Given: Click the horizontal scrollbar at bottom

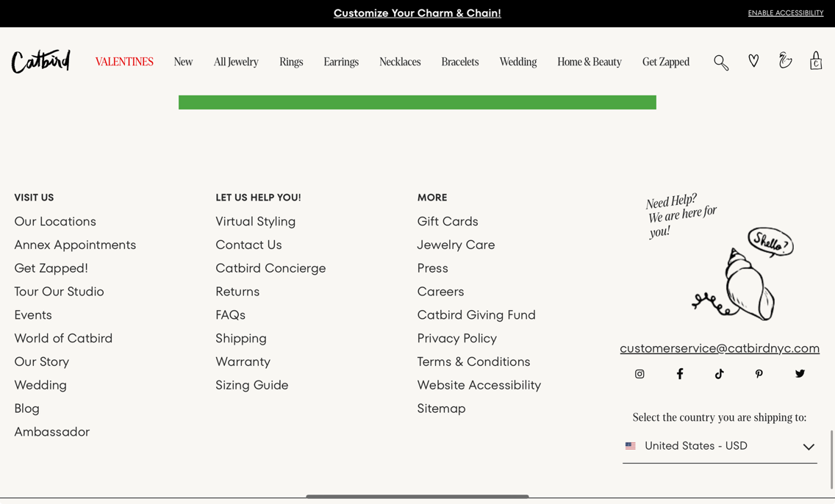Looking at the screenshot, I should (417, 497).
